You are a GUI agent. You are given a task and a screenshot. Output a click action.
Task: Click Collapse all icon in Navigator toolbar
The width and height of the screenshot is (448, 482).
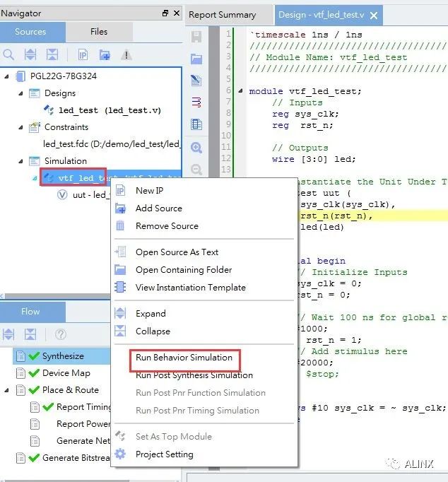(52, 55)
